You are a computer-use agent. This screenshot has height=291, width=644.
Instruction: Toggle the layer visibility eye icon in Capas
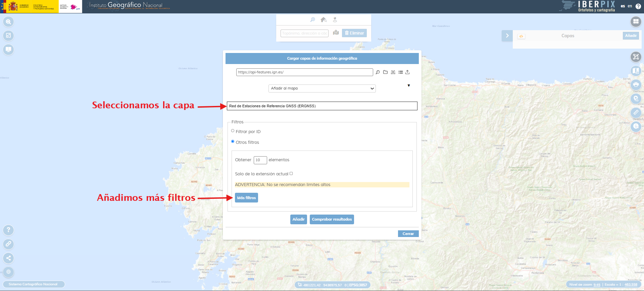pos(521,36)
